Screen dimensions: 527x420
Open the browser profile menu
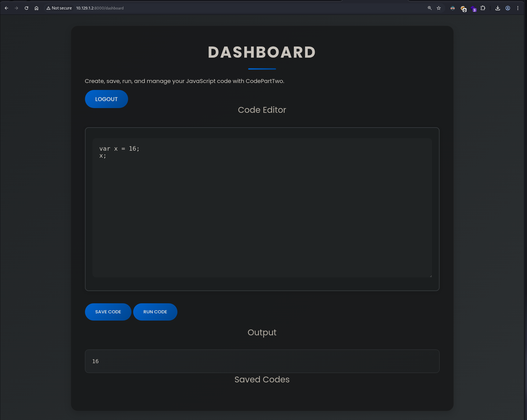coord(508,8)
